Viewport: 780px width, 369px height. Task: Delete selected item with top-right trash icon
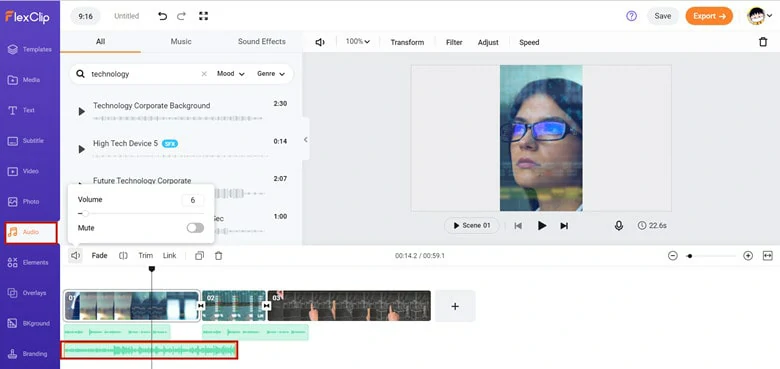point(763,42)
